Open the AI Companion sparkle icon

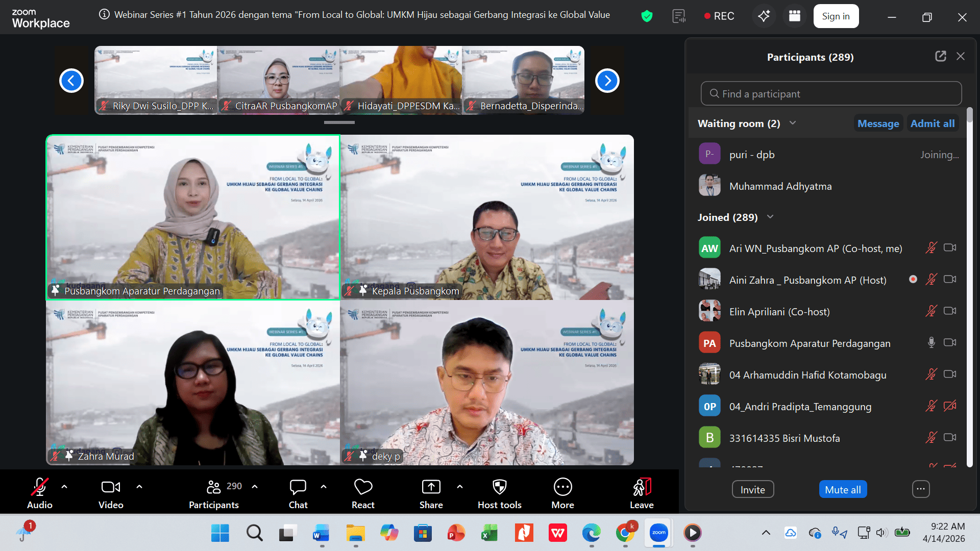click(764, 16)
